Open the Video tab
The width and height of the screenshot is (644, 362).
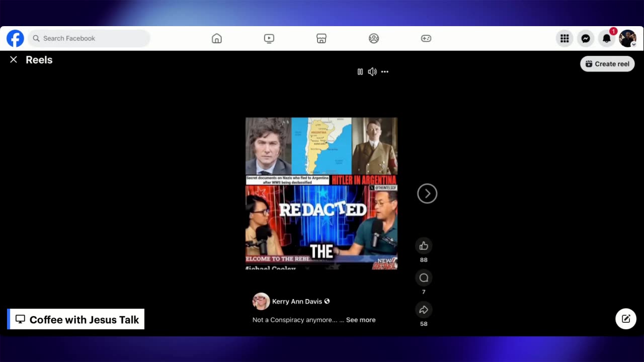click(x=269, y=38)
